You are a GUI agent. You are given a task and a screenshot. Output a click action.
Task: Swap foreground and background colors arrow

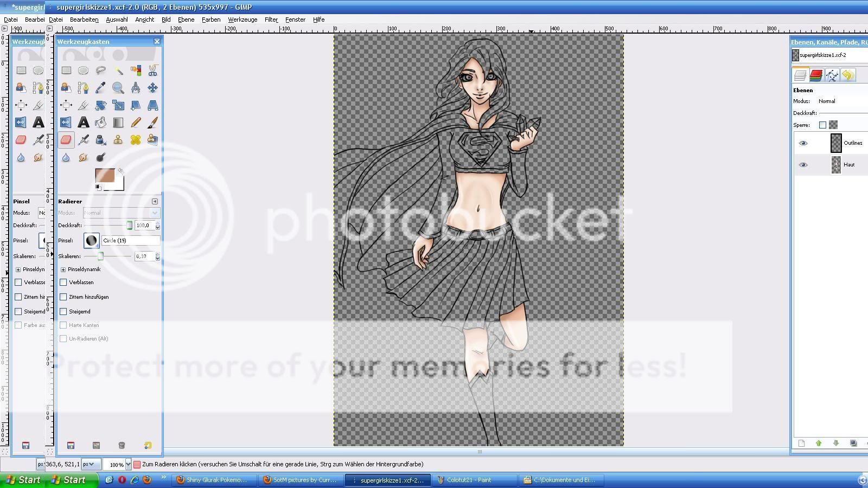click(x=120, y=171)
